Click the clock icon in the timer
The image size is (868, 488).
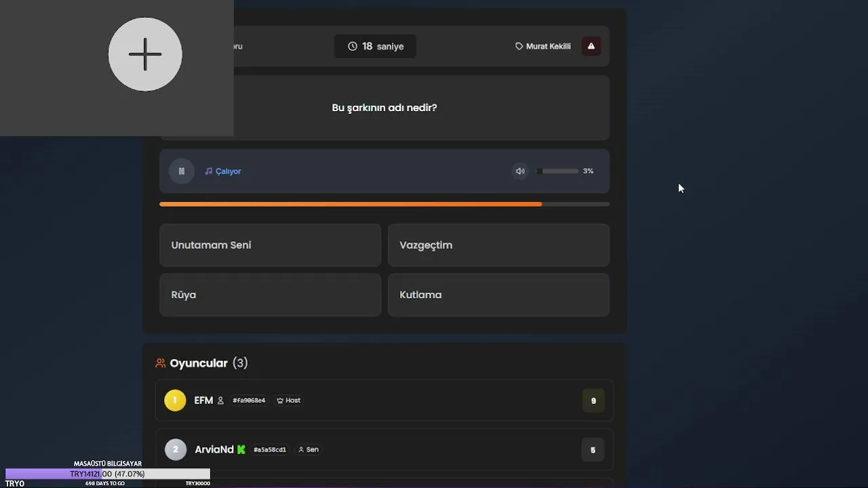[353, 46]
